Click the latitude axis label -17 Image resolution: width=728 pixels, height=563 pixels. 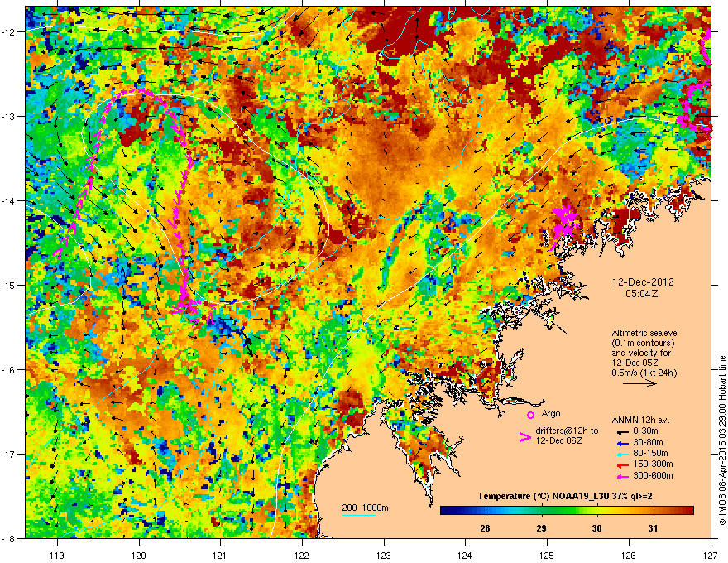pos(8,455)
